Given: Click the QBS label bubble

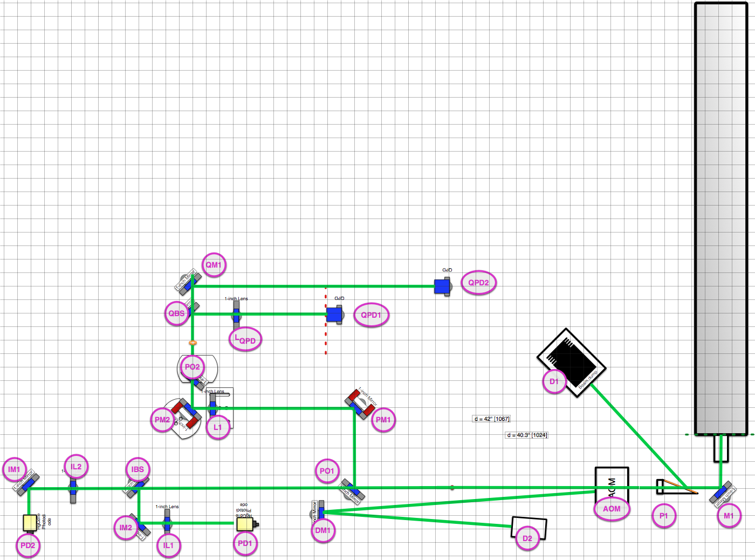Looking at the screenshot, I should point(176,313).
